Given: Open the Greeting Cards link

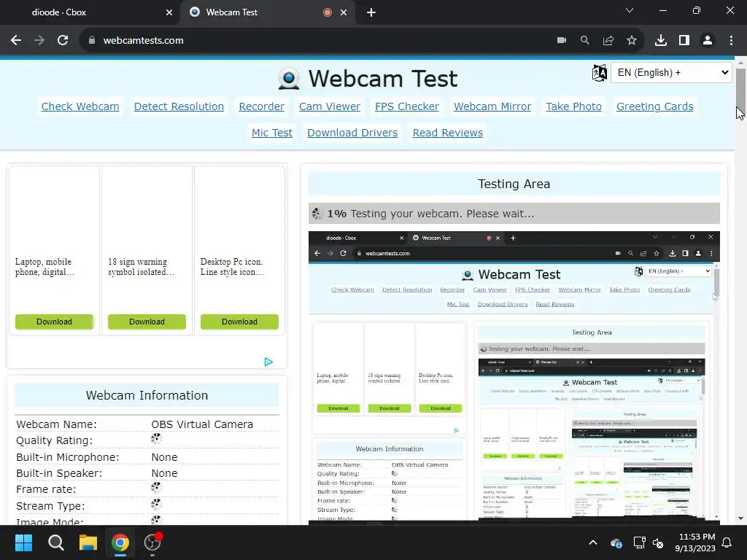Looking at the screenshot, I should click(x=654, y=106).
